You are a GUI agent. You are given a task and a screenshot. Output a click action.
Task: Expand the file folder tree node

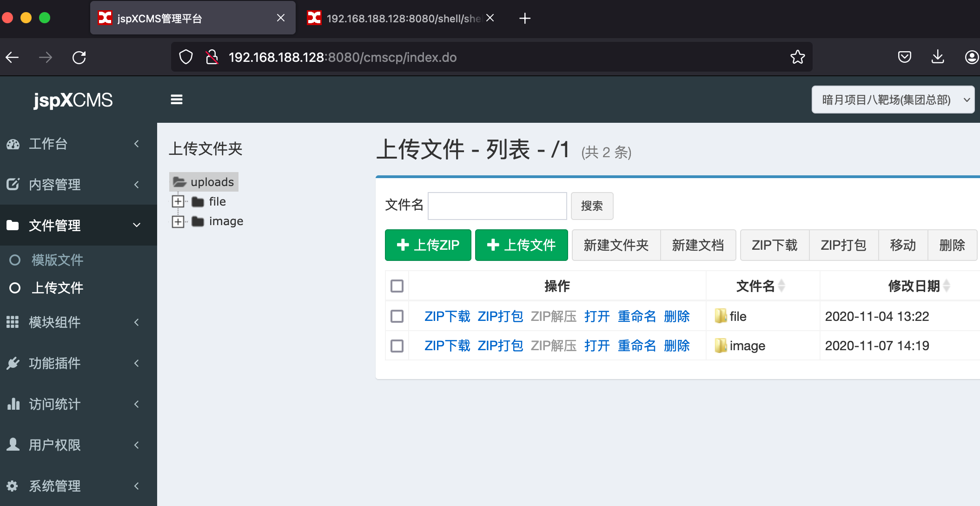[x=178, y=202]
